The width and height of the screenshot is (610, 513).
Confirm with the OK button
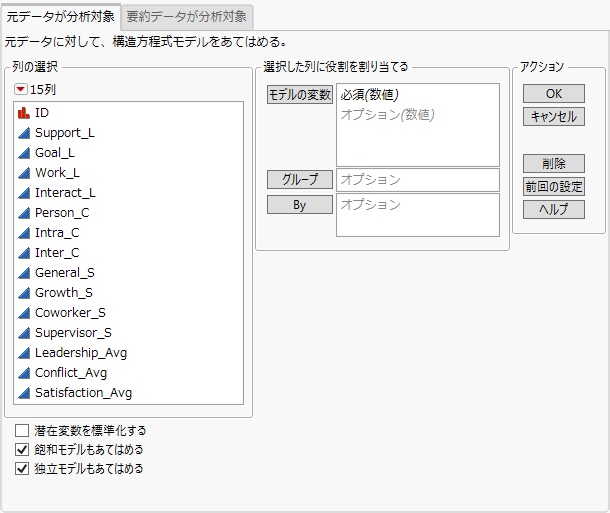pyautogui.click(x=554, y=94)
